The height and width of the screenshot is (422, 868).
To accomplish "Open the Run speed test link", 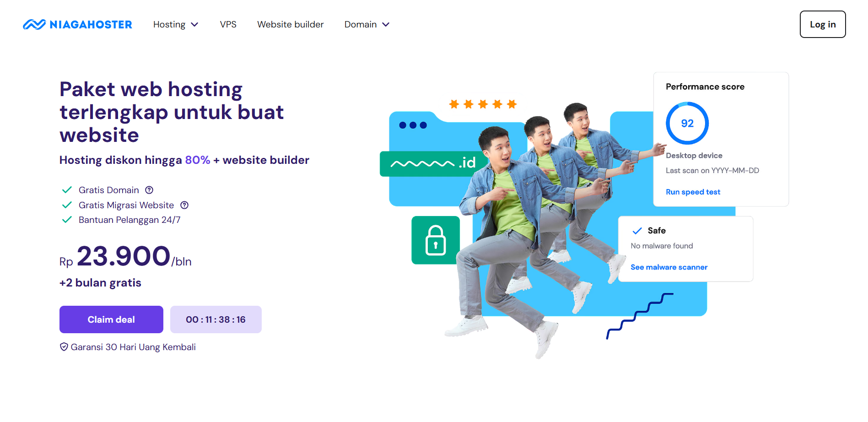I will [692, 192].
